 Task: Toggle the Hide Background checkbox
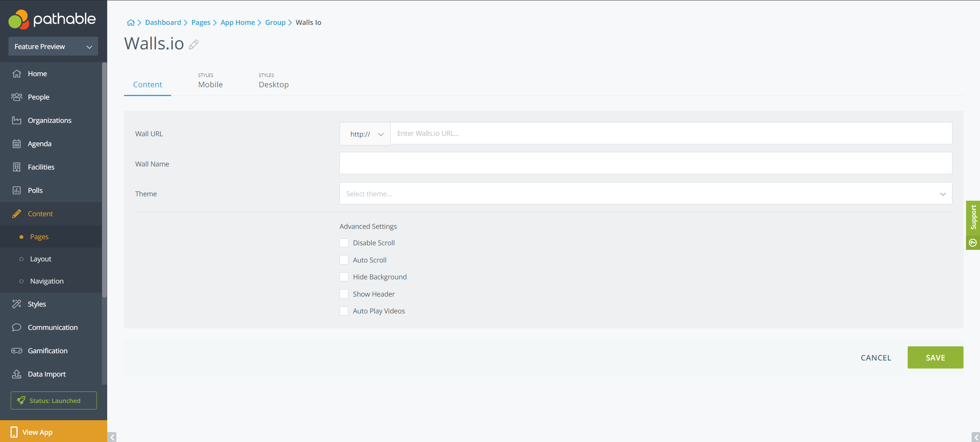point(344,277)
